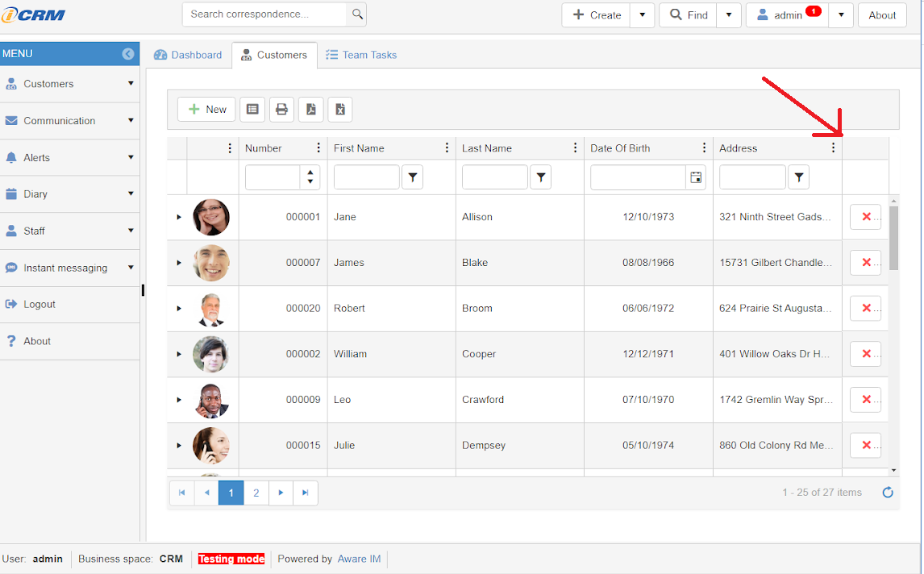Select Logout in the sidebar
Viewport: 924px width, 574px height.
tap(69, 304)
